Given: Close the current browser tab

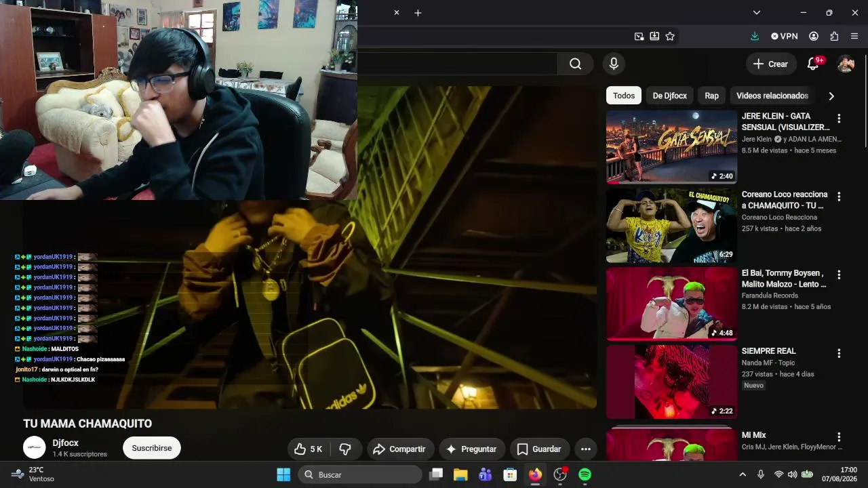Looking at the screenshot, I should pyautogui.click(x=397, y=13).
